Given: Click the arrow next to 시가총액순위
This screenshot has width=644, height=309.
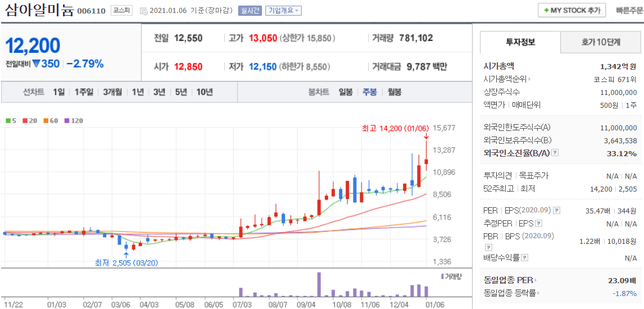Looking at the screenshot, I should coord(530,79).
